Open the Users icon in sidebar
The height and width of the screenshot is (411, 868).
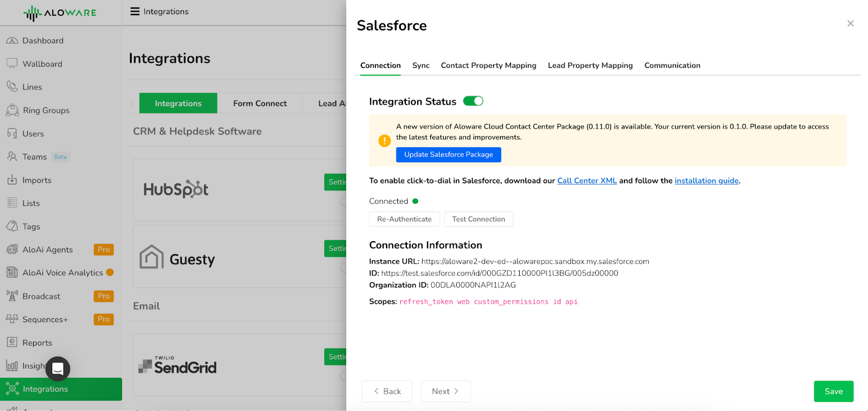coord(12,133)
